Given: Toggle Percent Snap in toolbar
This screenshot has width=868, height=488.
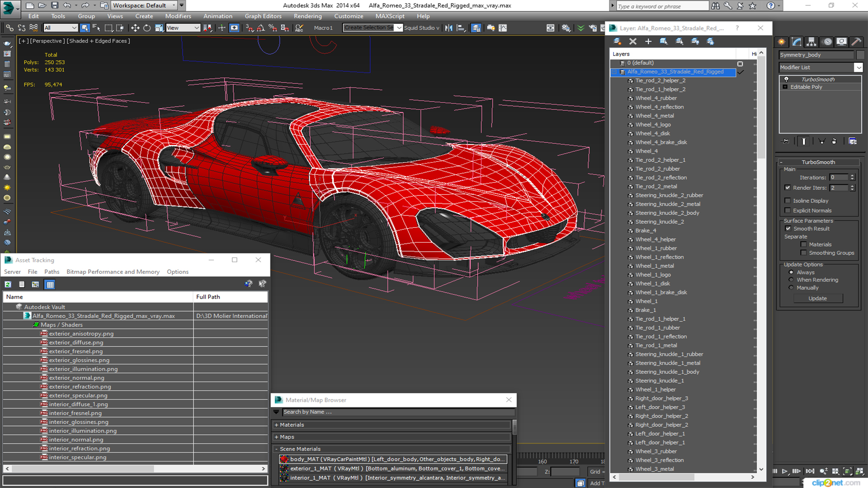Looking at the screenshot, I should tap(273, 28).
